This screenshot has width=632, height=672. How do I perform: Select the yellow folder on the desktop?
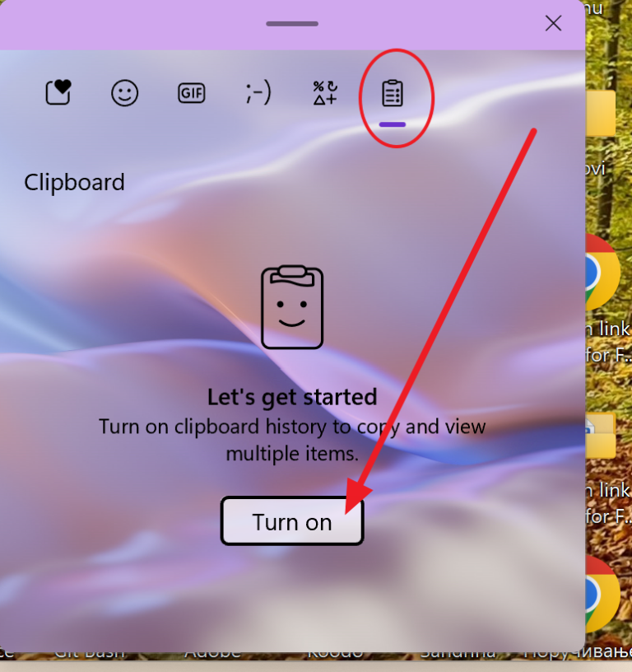pos(601,113)
